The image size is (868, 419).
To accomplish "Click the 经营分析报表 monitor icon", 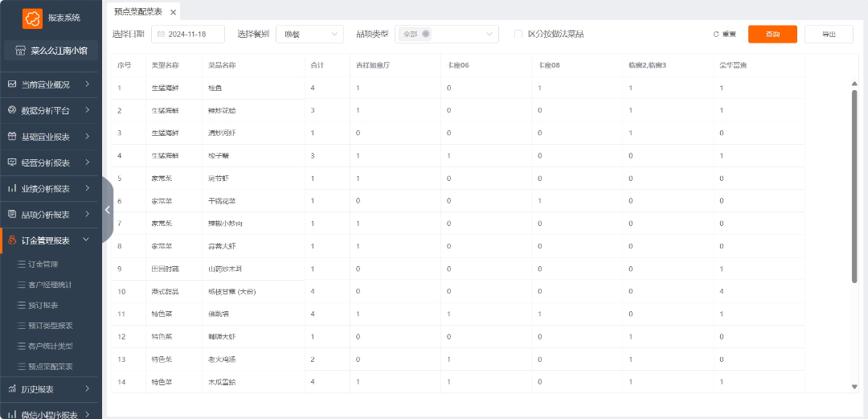I will (x=12, y=162).
